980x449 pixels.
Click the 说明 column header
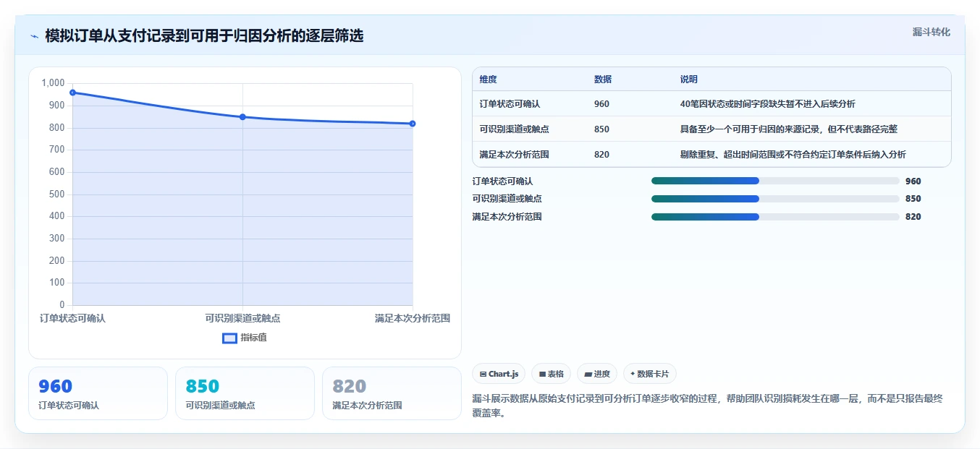[689, 80]
